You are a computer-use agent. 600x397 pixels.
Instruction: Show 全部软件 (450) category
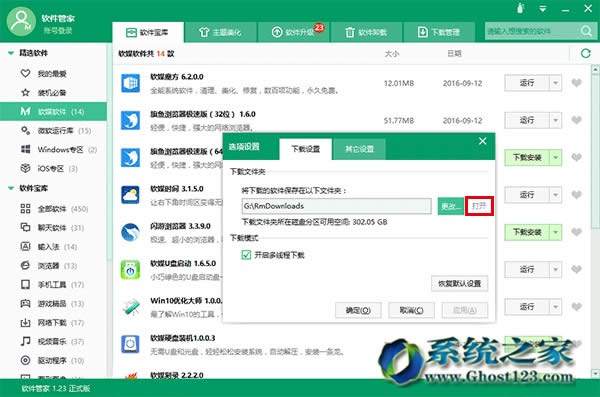54,209
